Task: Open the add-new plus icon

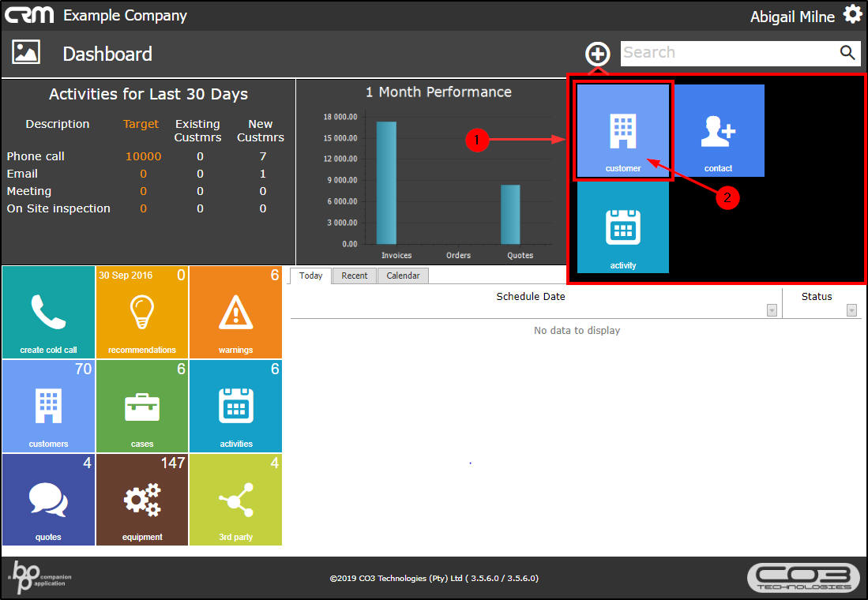Action: click(x=597, y=54)
